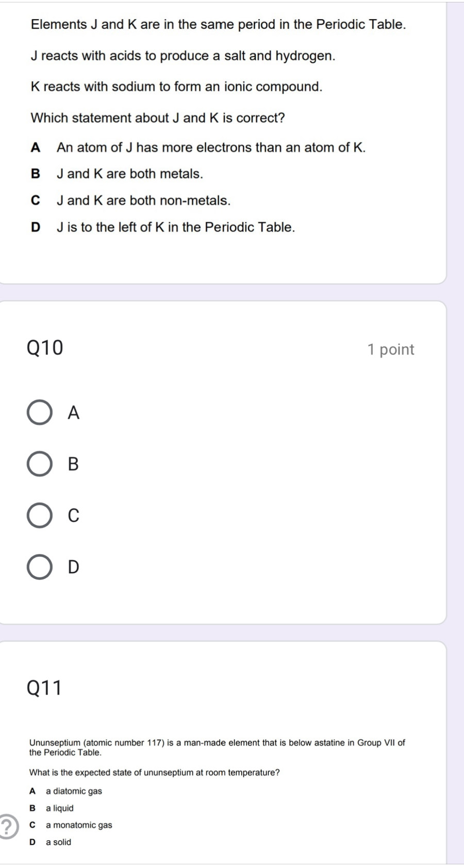
Task: Click the Q10 question heading
Action: click(45, 348)
